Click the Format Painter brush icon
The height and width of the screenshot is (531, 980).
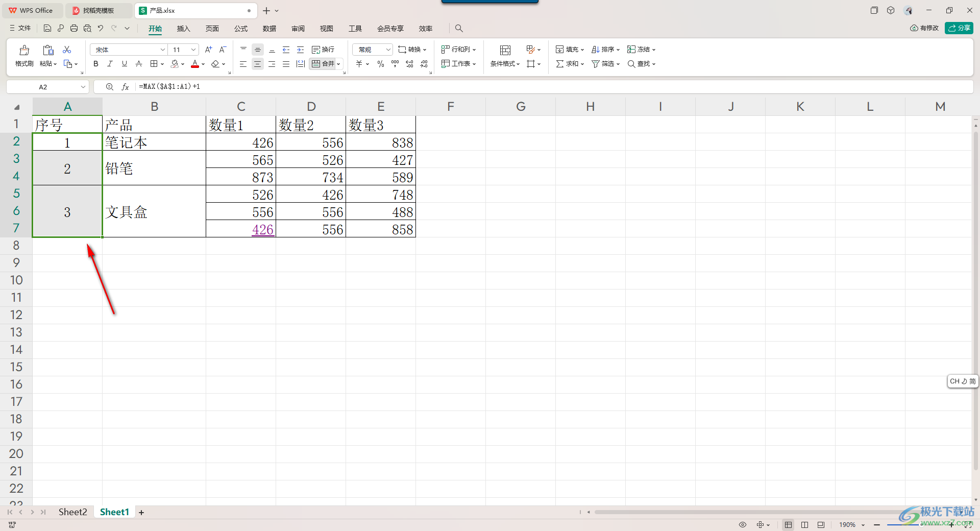click(x=24, y=50)
